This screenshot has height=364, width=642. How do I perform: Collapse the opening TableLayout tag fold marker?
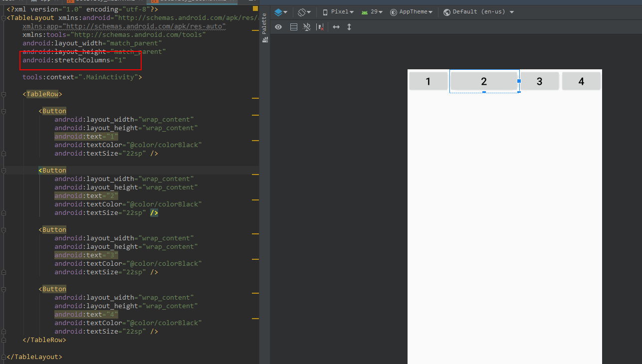click(x=3, y=18)
